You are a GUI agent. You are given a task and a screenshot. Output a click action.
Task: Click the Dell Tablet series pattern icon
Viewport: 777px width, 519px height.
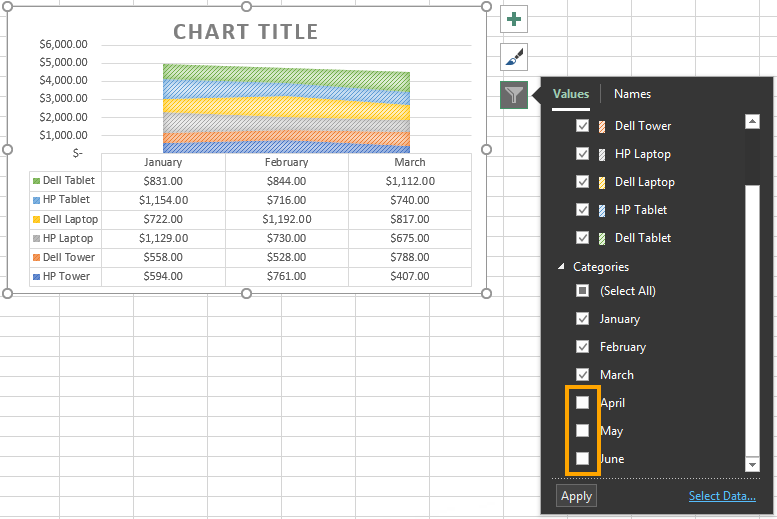[x=602, y=239]
